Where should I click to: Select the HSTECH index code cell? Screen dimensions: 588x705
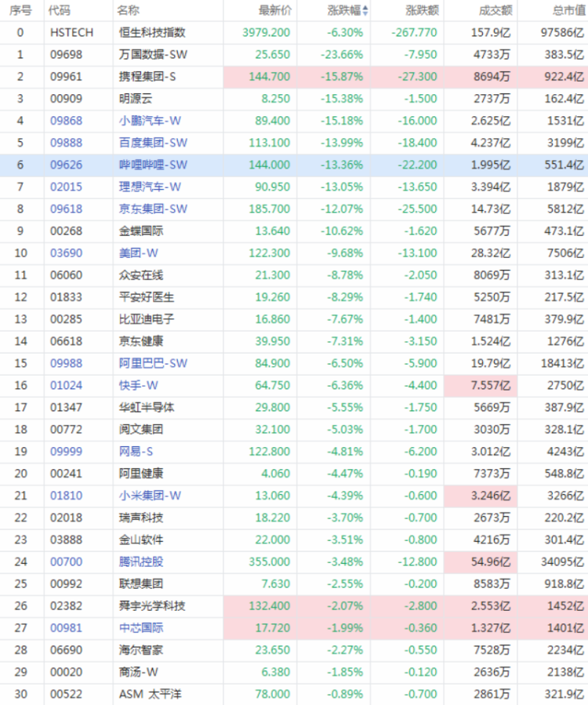tap(71, 32)
